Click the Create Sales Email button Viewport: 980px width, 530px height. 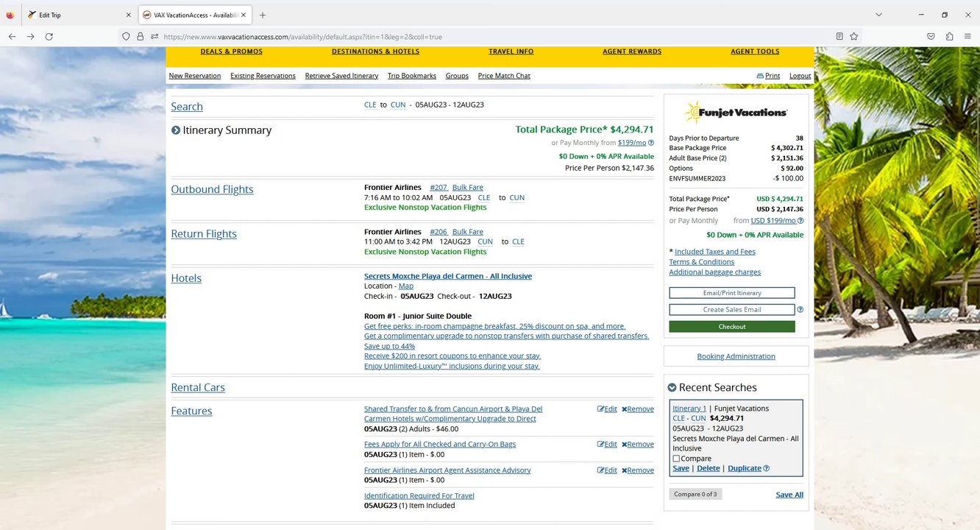[x=732, y=310]
